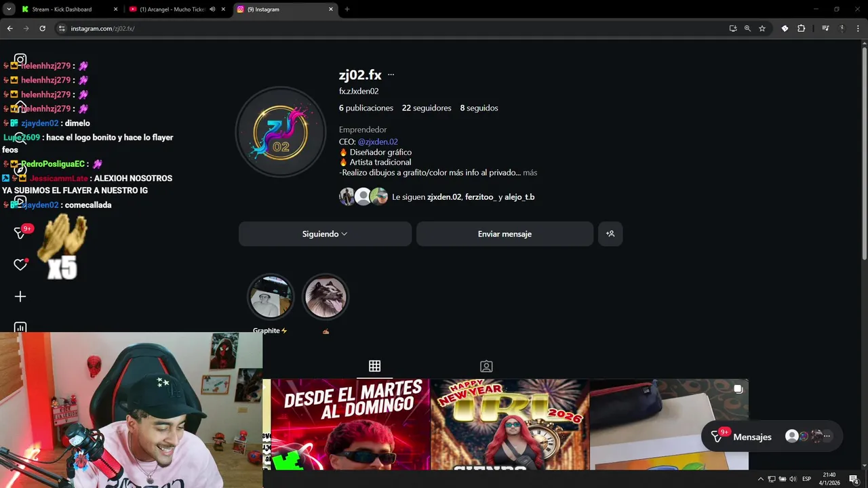Open zj02.fx profile picture
The width and height of the screenshot is (868, 488).
tap(281, 131)
